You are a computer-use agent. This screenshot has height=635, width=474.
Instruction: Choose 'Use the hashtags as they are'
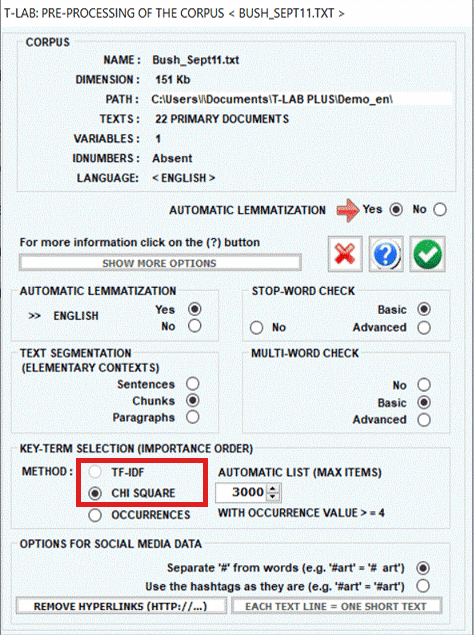pos(423,586)
